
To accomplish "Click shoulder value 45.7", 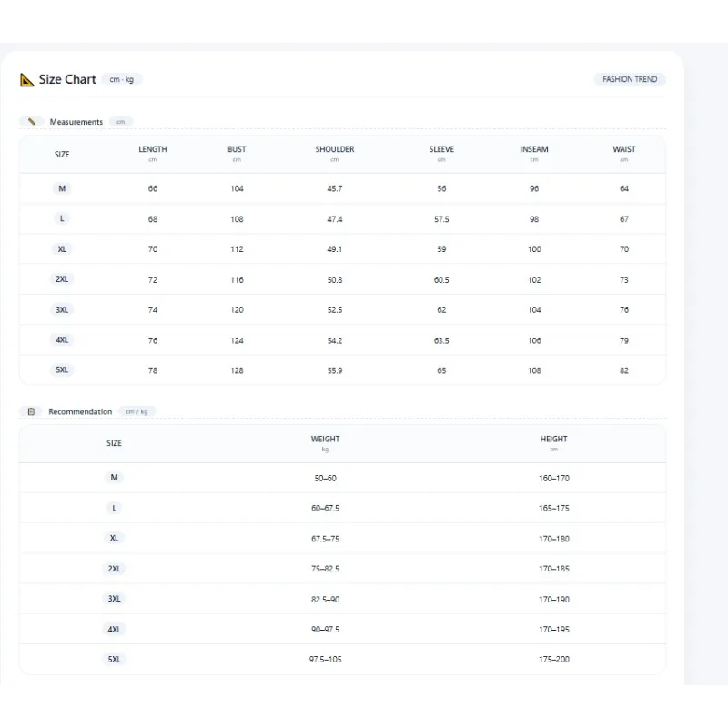I will tap(335, 188).
